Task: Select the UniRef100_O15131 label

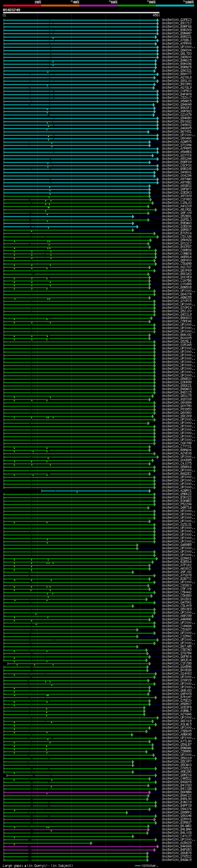Action: pos(176,524)
